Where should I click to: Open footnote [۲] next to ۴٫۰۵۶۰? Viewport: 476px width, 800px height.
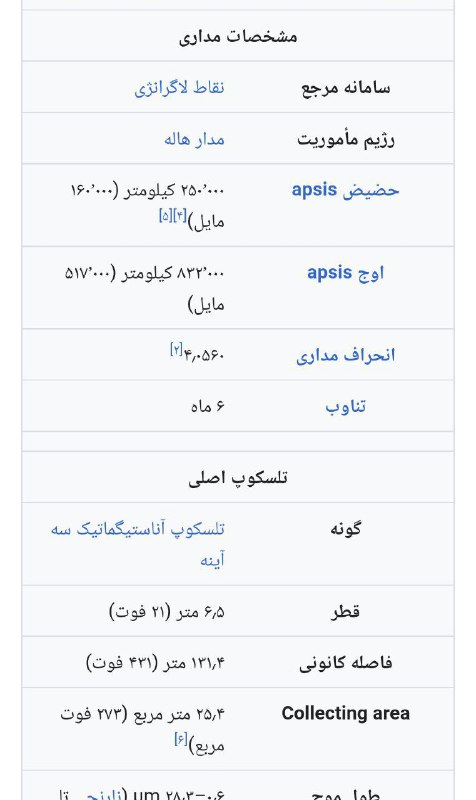pyautogui.click(x=176, y=349)
